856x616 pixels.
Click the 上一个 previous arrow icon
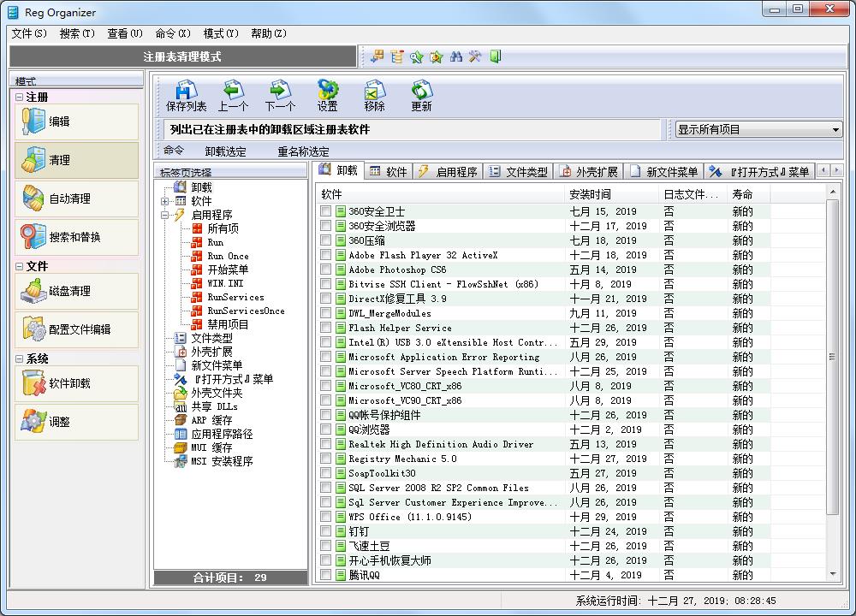pos(233,91)
